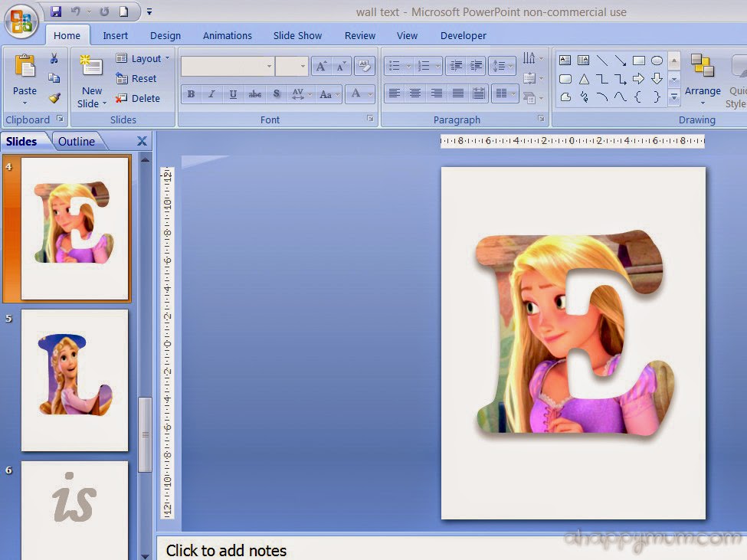The image size is (747, 560).
Task: Toggle text shadow
Action: pos(277,94)
